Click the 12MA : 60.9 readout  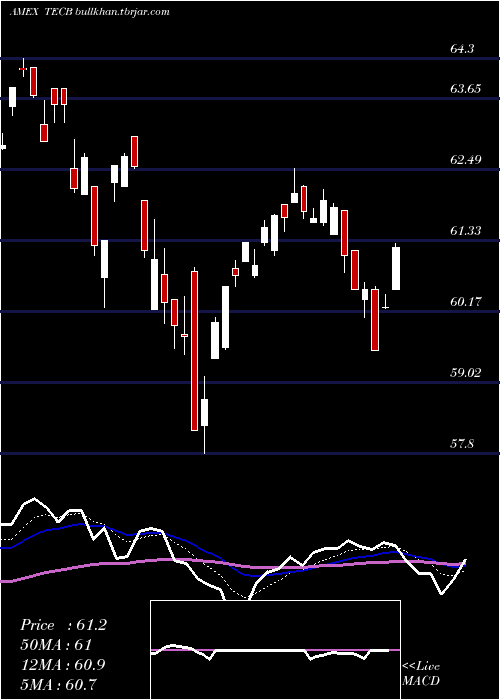[x=63, y=665]
